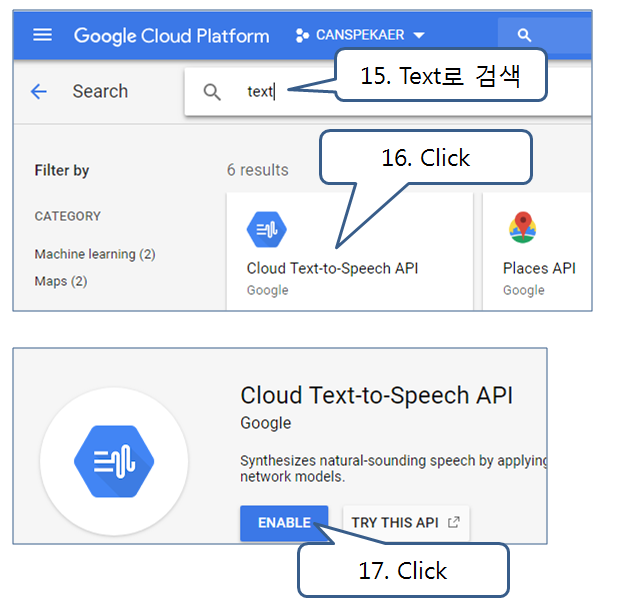This screenshot has height=612, width=628.
Task: Filter by Maps (2) category
Action: point(61,281)
